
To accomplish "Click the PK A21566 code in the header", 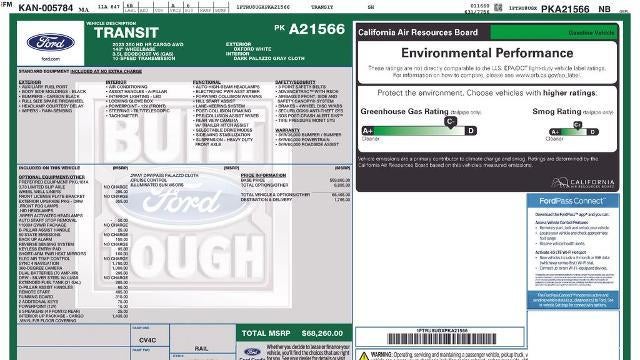I will point(309,29).
